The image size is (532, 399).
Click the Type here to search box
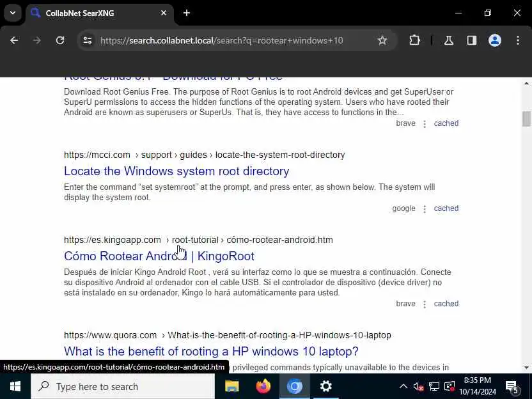pyautogui.click(x=123, y=386)
